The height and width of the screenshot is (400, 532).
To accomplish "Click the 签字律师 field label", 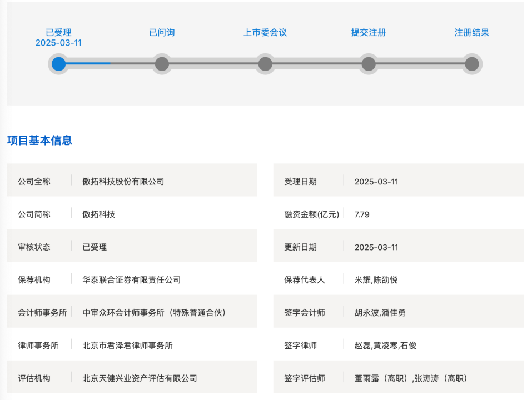I will 300,346.
